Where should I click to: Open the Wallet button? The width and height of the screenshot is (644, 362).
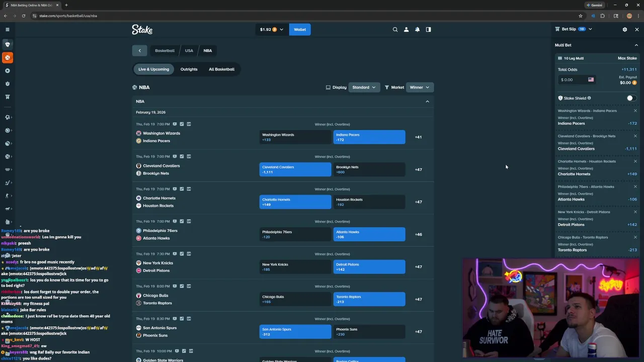point(300,30)
